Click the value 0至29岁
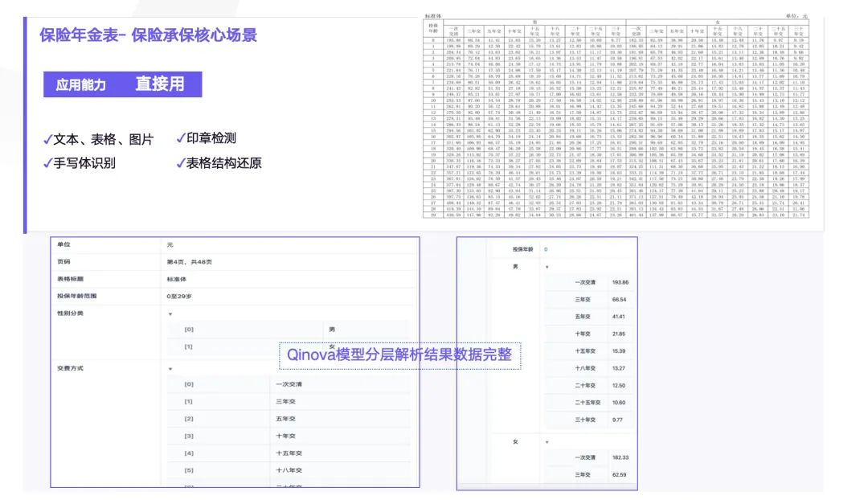Viewport: 868px width, 500px height. pyautogui.click(x=178, y=297)
